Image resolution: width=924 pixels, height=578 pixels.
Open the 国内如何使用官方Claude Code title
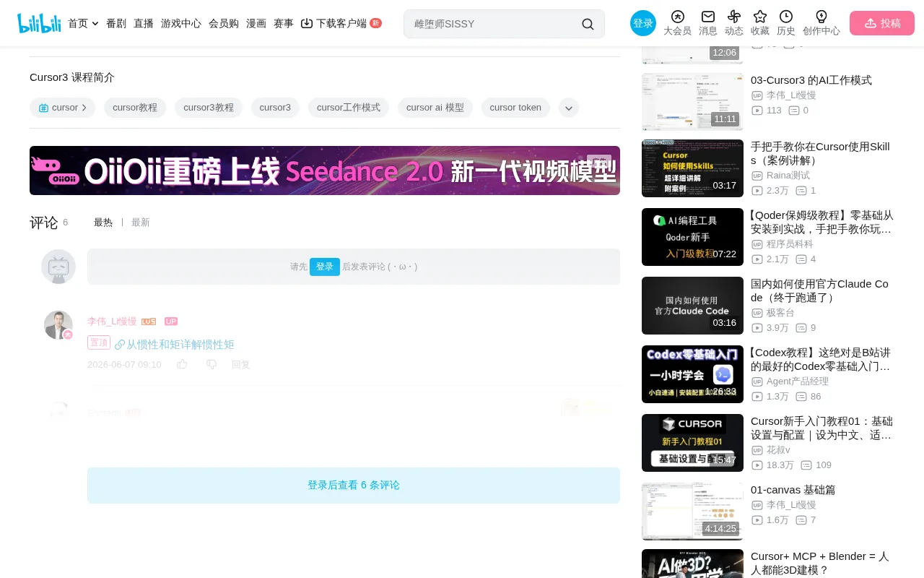tap(819, 290)
